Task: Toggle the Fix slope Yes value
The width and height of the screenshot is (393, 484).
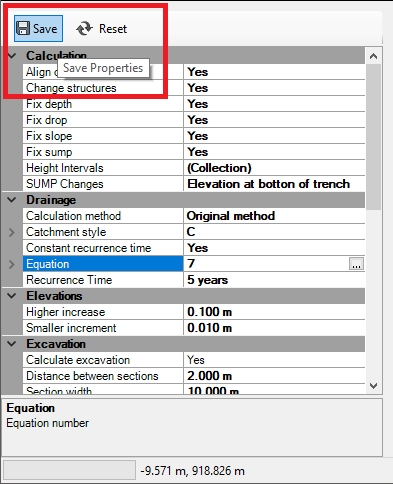Action: coord(274,136)
